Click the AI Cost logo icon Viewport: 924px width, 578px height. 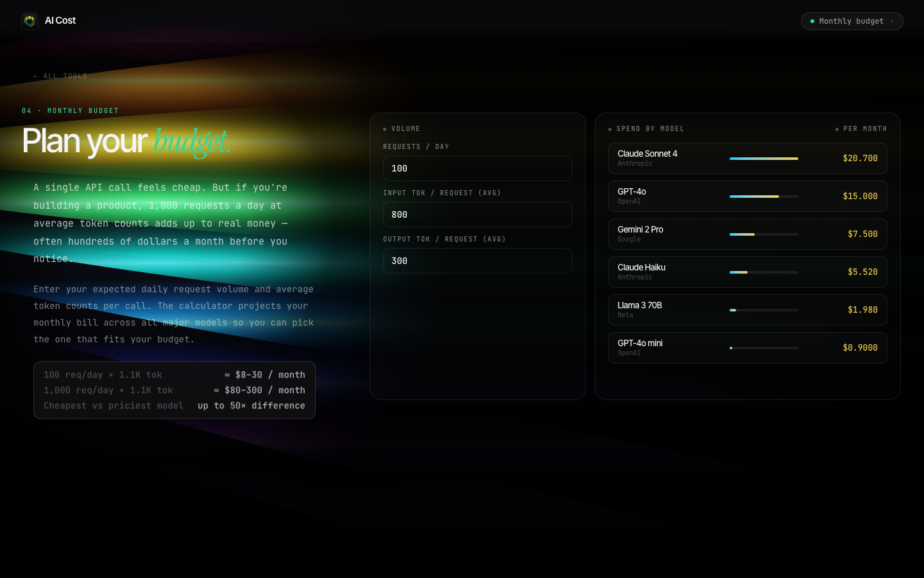[x=30, y=21]
